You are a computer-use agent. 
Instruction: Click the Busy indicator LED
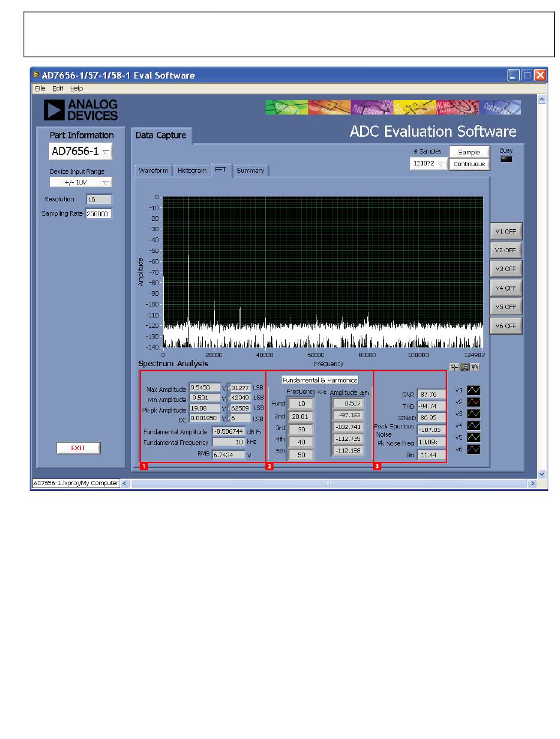(x=506, y=159)
